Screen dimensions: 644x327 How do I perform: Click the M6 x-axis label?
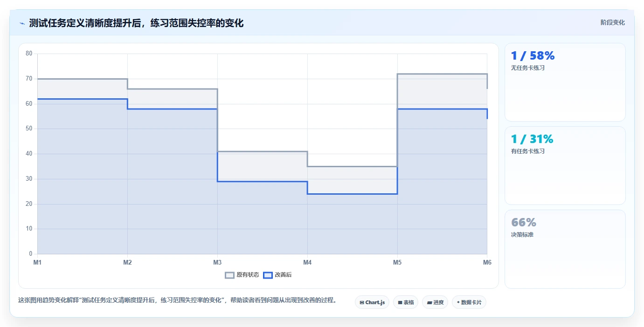pos(487,262)
